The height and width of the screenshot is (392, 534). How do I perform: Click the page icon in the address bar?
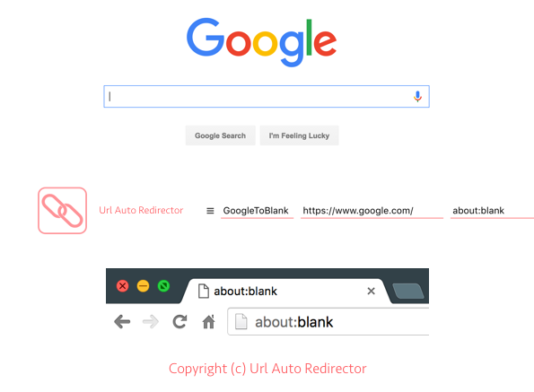241,321
